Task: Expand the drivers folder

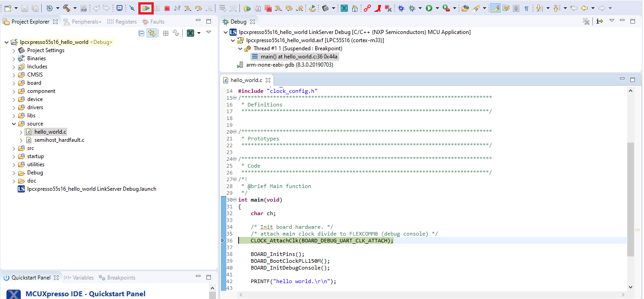Action: click(x=14, y=107)
